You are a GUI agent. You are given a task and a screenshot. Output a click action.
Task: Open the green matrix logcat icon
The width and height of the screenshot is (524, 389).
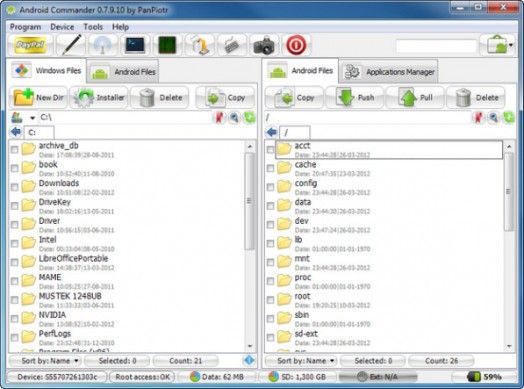167,45
